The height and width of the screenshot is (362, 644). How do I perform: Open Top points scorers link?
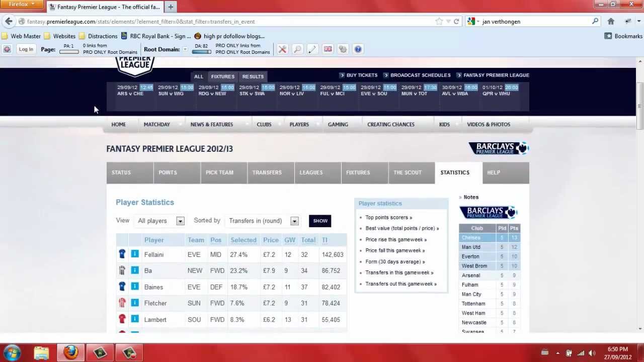pyautogui.click(x=388, y=217)
